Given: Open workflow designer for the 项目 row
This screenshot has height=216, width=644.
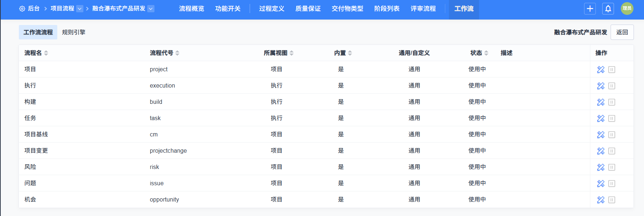Looking at the screenshot, I should (x=600, y=69).
